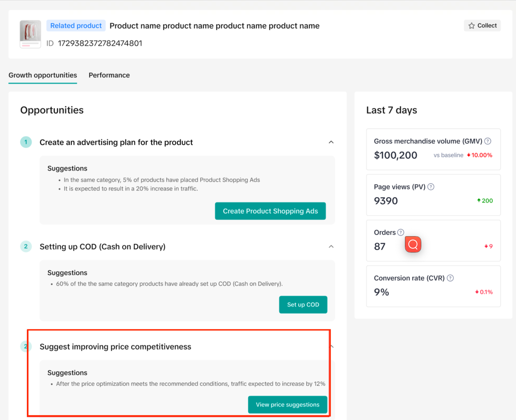Click the product ID number

click(100, 43)
